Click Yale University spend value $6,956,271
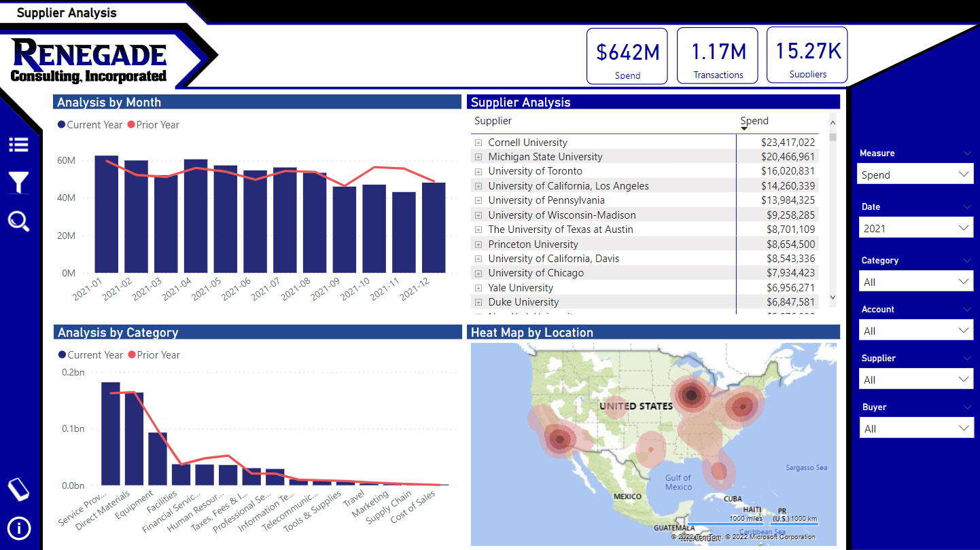Screen dimensions: 980x550 point(791,288)
